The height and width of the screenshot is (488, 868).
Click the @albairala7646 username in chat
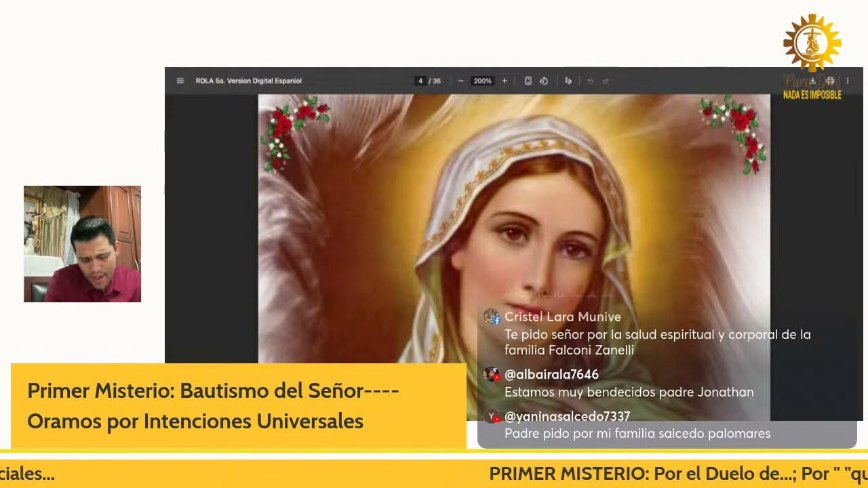click(x=551, y=374)
